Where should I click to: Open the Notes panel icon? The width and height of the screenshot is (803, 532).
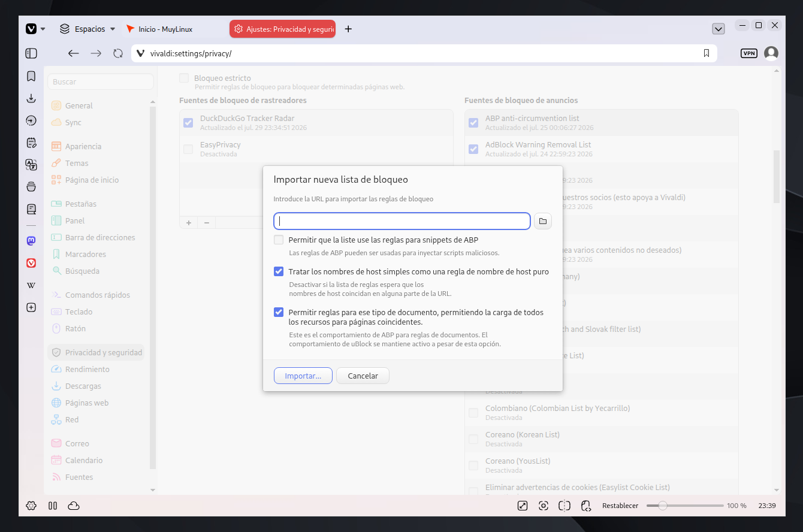[31, 143]
